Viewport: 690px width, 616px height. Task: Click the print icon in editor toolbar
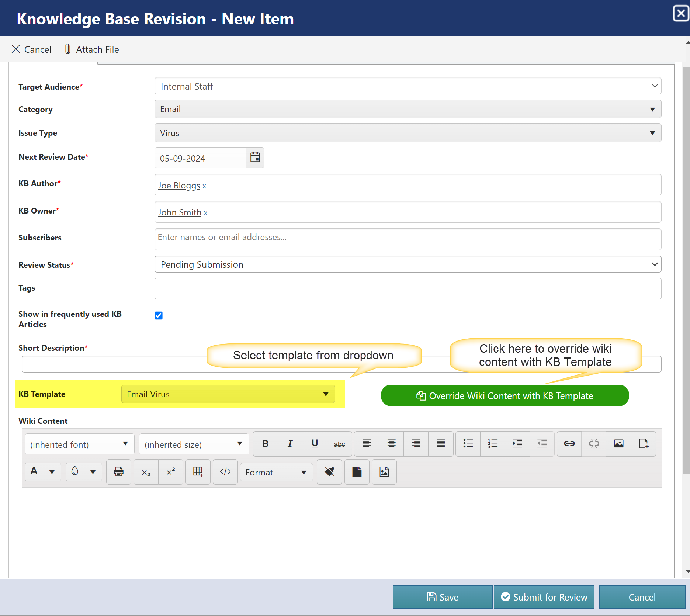(119, 472)
